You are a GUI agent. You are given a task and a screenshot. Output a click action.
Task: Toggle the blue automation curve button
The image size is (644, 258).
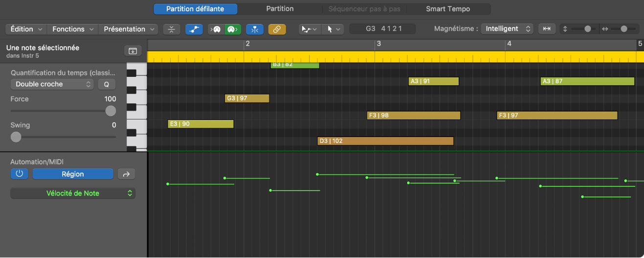tap(194, 29)
